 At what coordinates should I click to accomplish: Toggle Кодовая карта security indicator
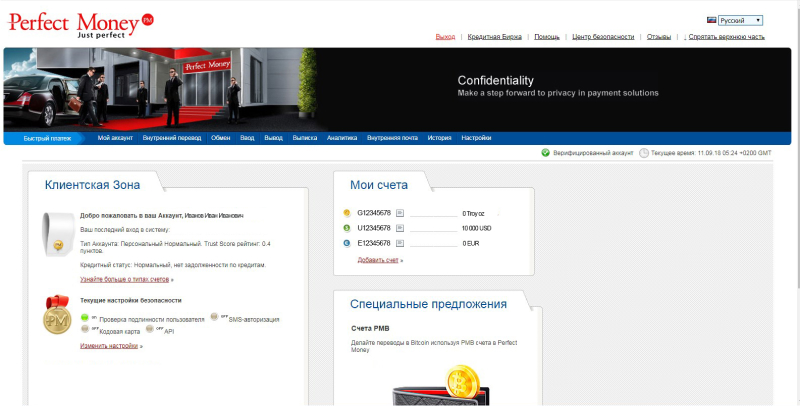(85, 328)
